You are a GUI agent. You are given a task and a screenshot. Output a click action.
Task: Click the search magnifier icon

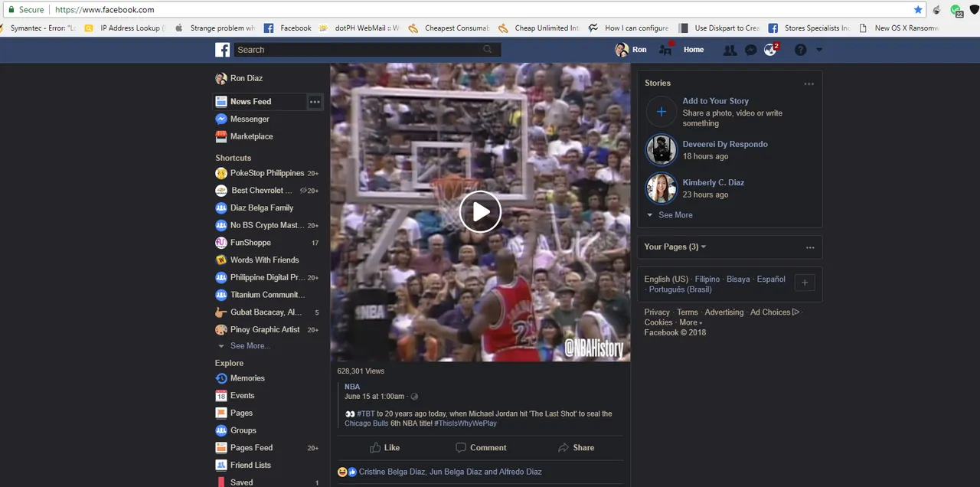[488, 50]
